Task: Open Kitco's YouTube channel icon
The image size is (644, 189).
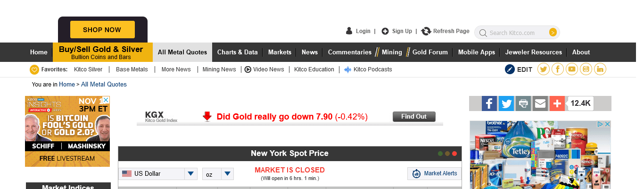Action: point(572,69)
